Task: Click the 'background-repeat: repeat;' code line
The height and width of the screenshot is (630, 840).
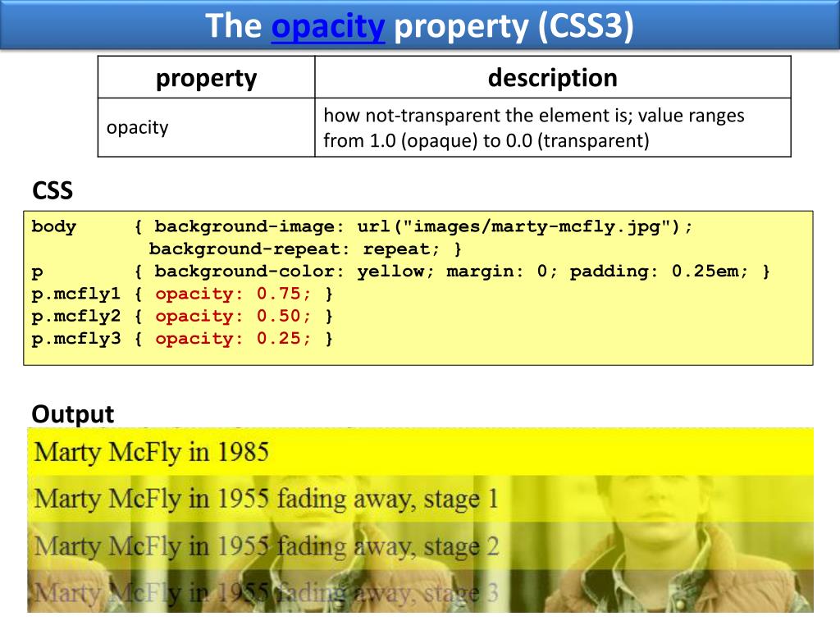Action: tap(305, 249)
